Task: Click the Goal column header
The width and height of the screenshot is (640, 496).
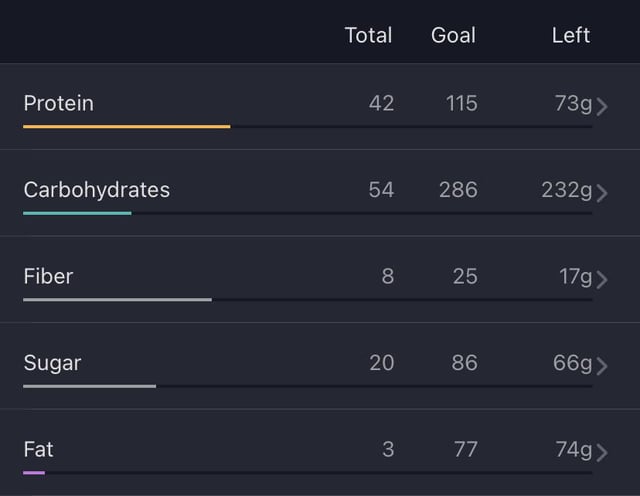Action: pyautogui.click(x=453, y=35)
